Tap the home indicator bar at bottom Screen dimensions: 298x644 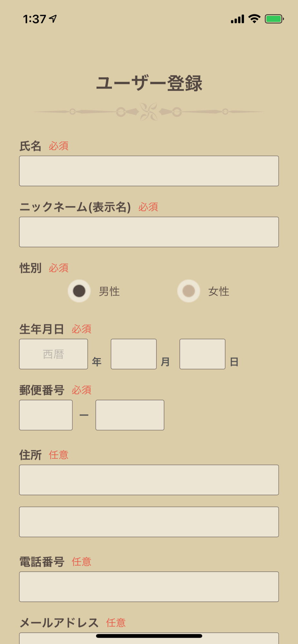click(x=149, y=636)
